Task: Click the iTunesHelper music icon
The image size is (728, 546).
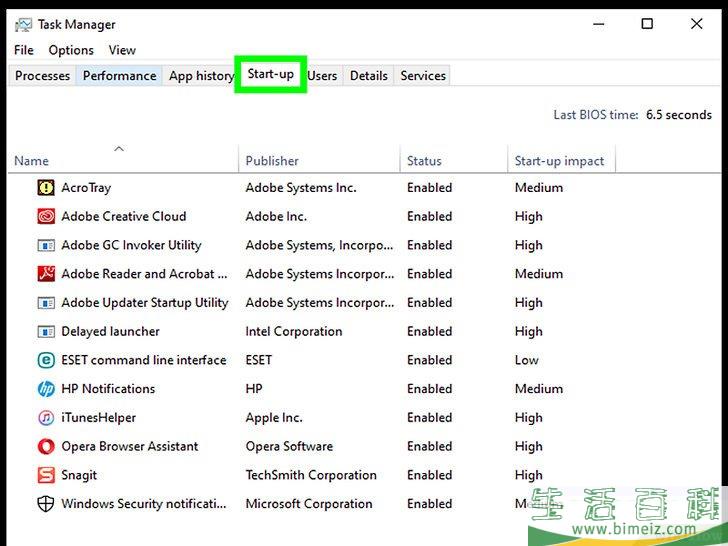Action: (46, 418)
